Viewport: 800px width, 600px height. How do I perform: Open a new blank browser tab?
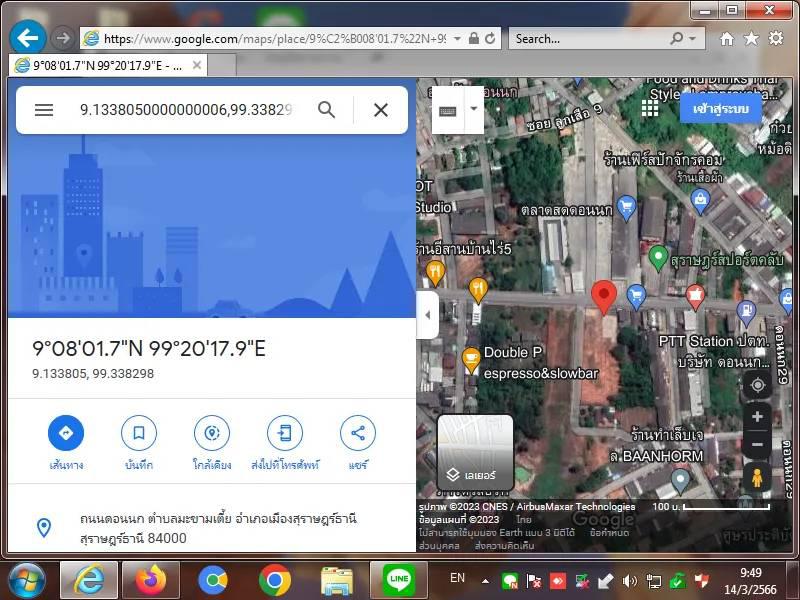pyautogui.click(x=222, y=66)
